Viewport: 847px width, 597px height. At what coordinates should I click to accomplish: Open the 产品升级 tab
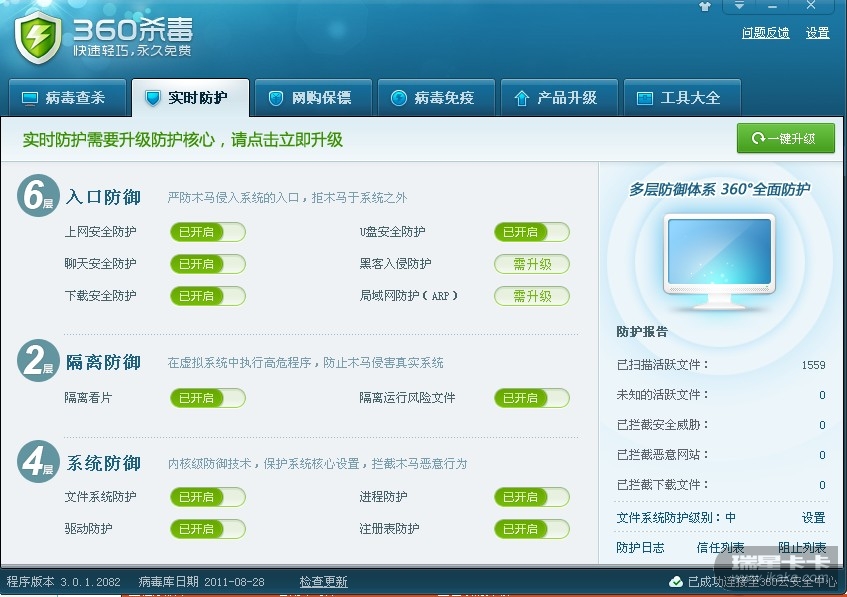[559, 98]
